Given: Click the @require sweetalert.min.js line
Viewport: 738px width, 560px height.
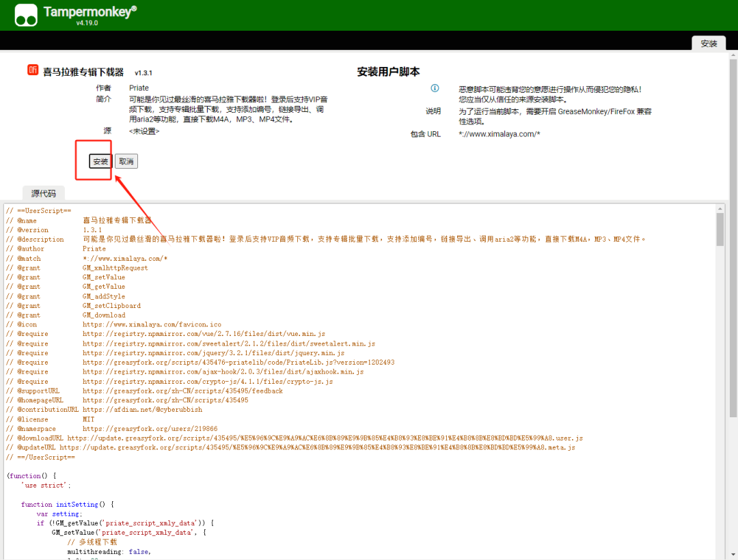Looking at the screenshot, I should tap(191, 344).
